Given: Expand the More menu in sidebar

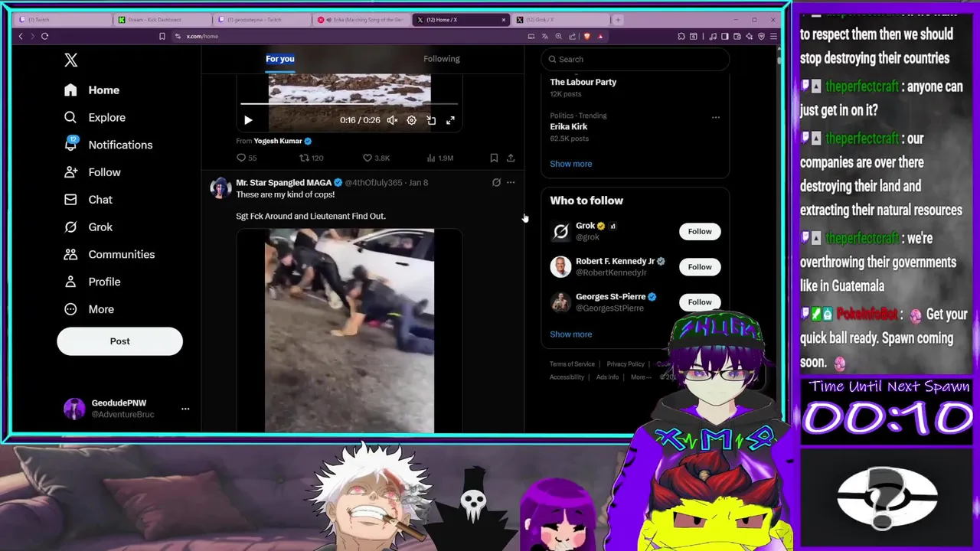Looking at the screenshot, I should pyautogui.click(x=90, y=309).
